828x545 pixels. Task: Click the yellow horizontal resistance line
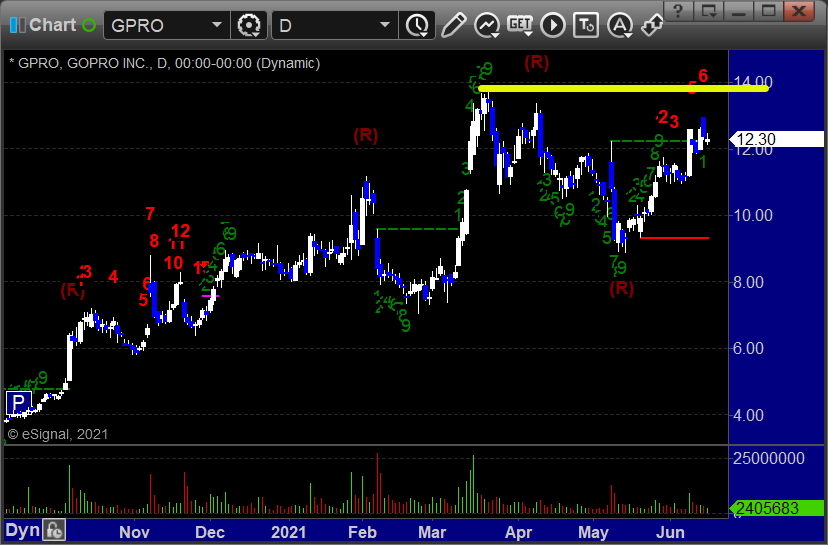(x=623, y=88)
